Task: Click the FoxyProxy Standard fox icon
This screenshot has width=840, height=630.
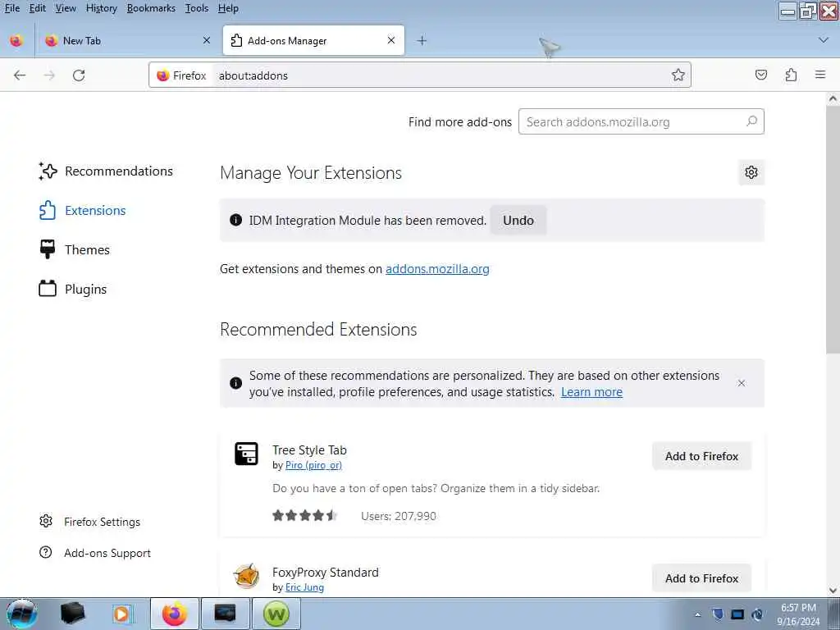Action: pyautogui.click(x=246, y=576)
